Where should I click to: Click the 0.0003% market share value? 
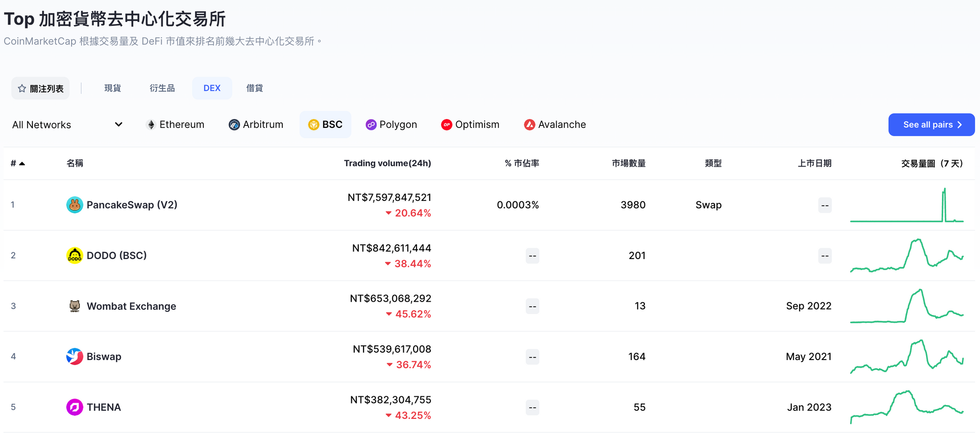coord(518,205)
